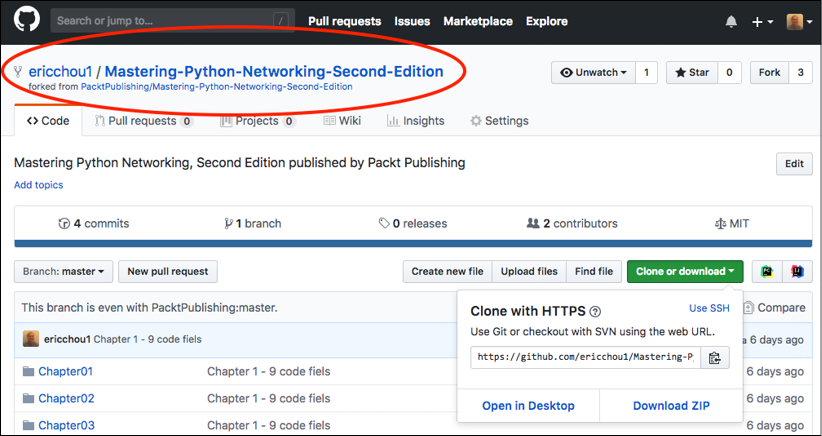Open the Chapter01 row commit message
This screenshot has height=436, width=822.
[269, 372]
